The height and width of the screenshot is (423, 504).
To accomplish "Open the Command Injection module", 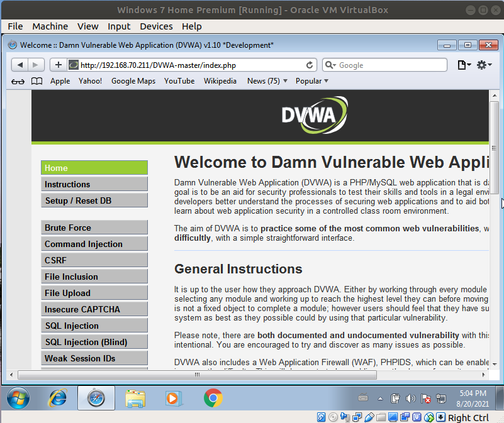I will tap(94, 244).
